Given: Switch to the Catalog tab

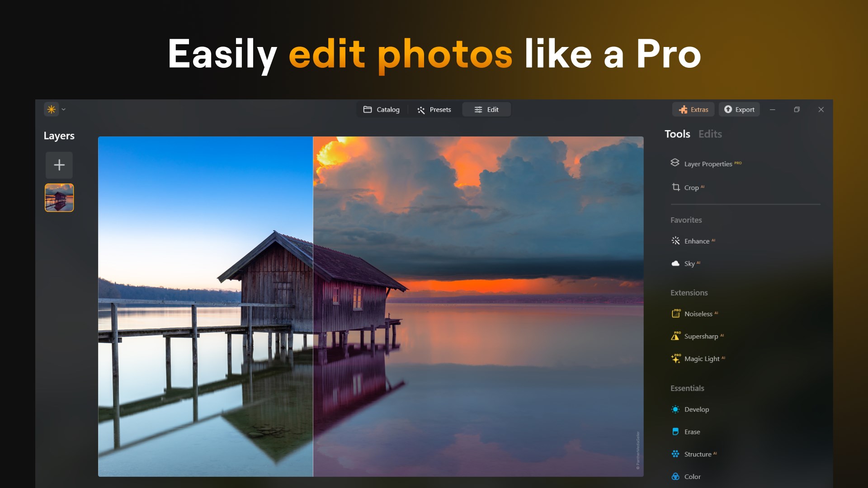Looking at the screenshot, I should [x=381, y=109].
